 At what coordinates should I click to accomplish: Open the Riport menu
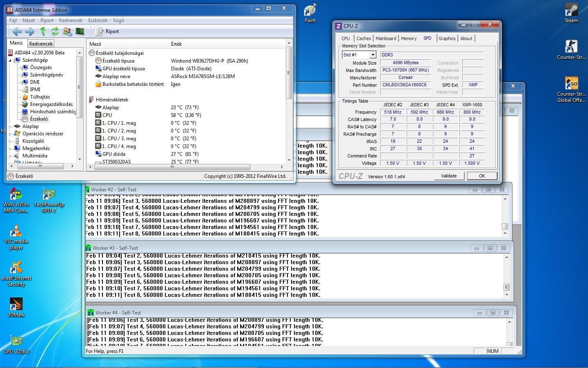click(x=47, y=20)
